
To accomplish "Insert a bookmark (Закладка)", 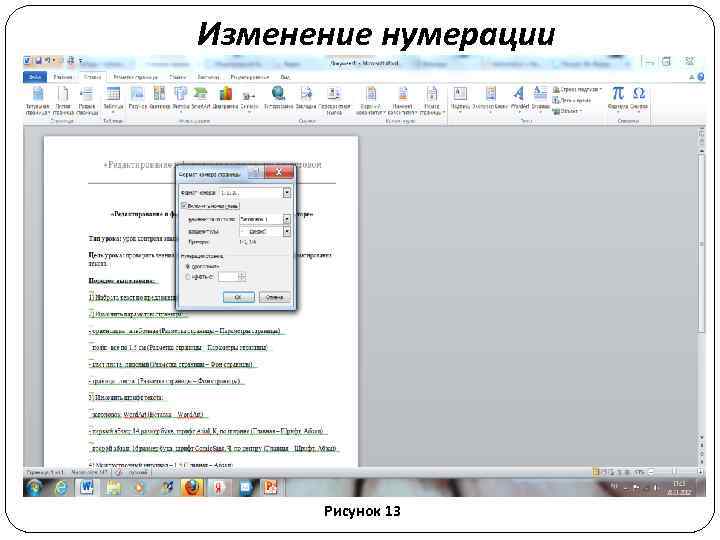I will coord(306,98).
